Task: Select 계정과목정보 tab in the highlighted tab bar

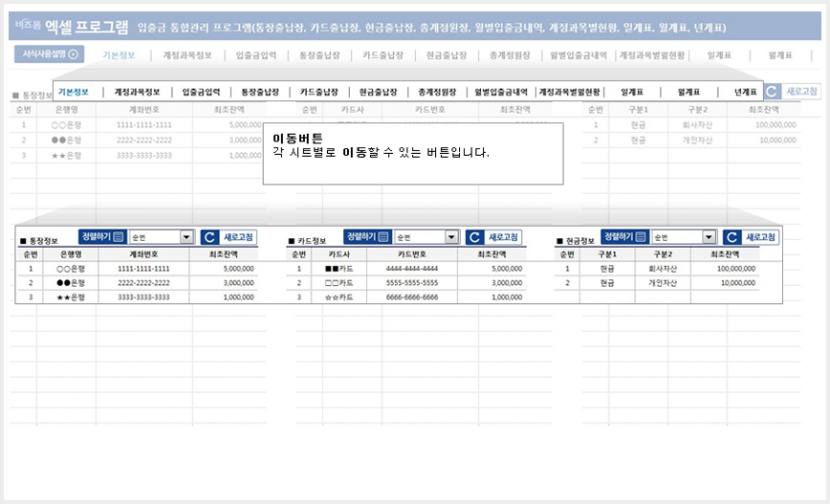Action: click(x=137, y=92)
